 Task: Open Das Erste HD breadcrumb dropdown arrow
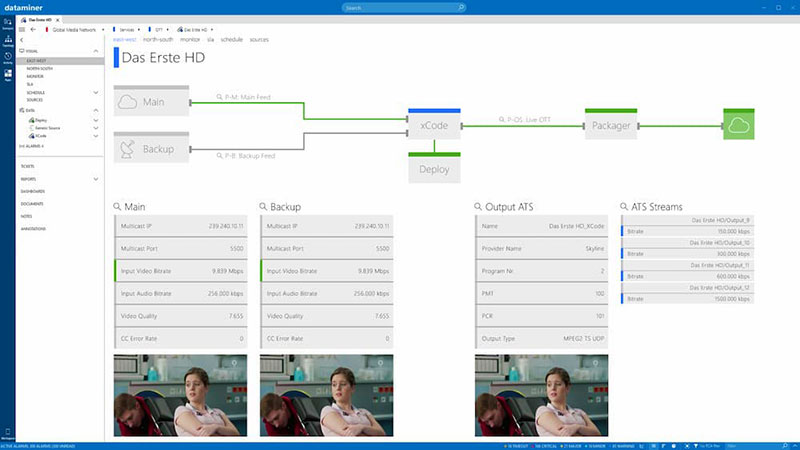212,30
